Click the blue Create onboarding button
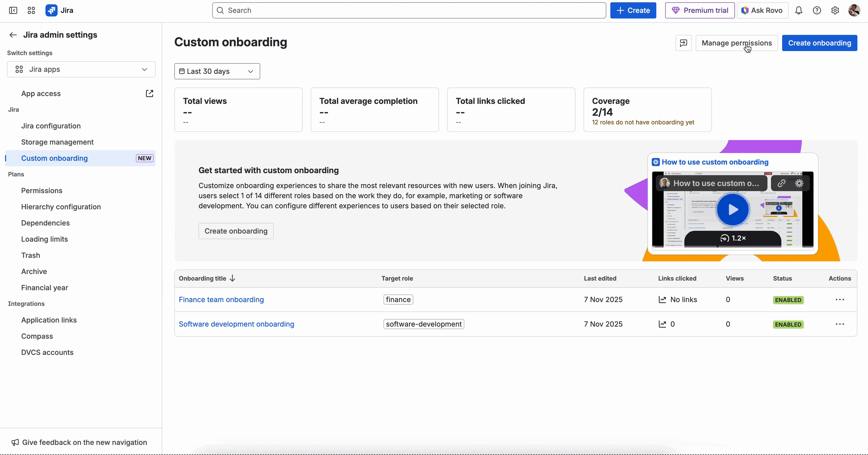The width and height of the screenshot is (868, 455). point(819,43)
